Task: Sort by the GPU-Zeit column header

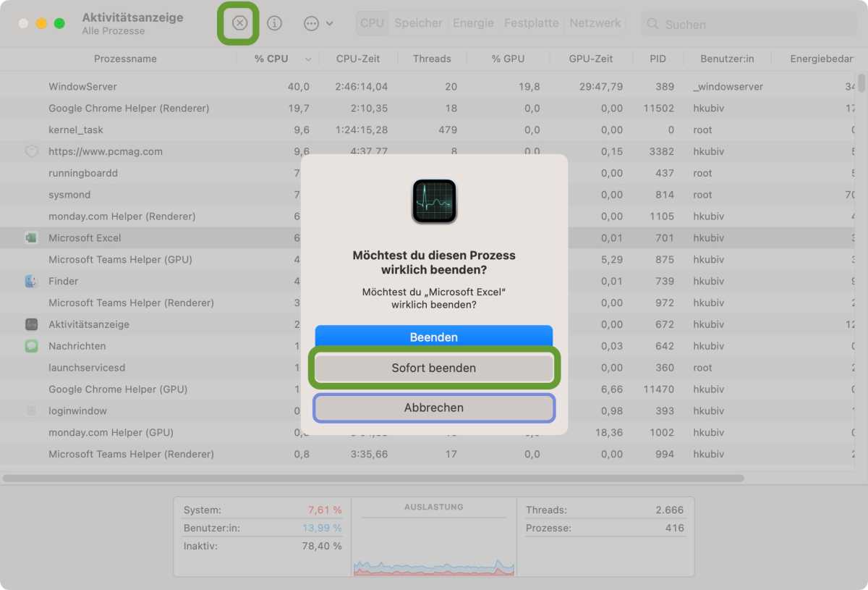Action: coord(590,59)
